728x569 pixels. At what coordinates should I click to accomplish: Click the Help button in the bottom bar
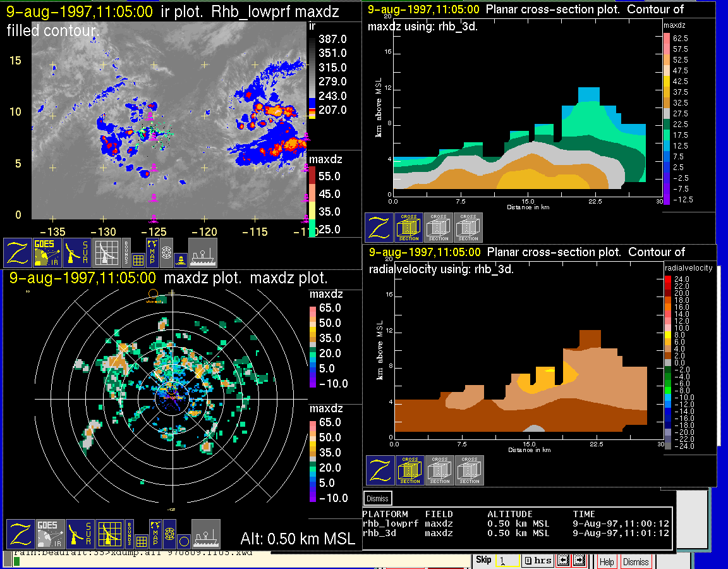tap(606, 561)
